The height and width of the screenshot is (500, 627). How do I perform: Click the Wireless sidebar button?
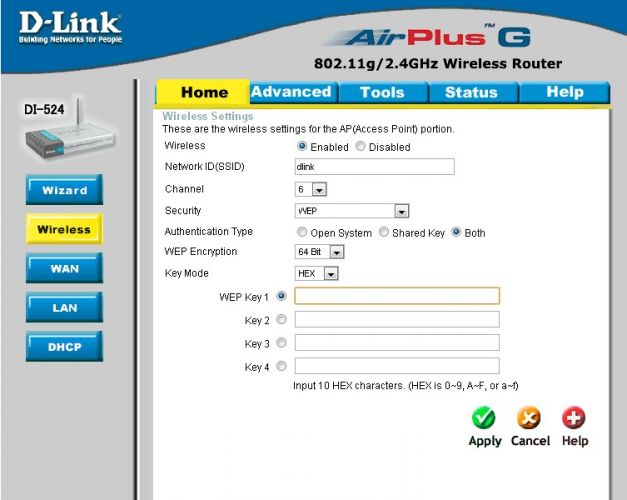click(x=64, y=229)
